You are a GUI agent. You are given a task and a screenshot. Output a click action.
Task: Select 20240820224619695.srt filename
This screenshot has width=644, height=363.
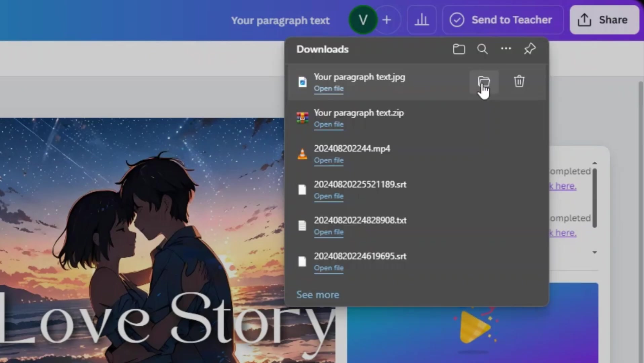tap(360, 256)
